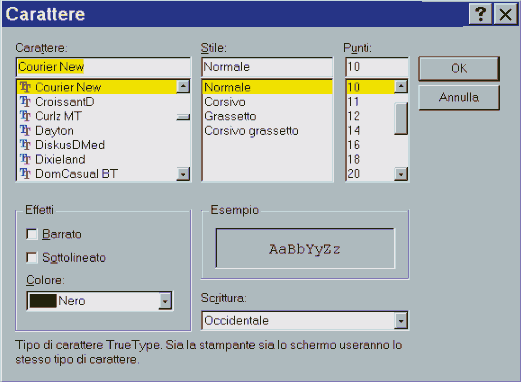This screenshot has height=382, width=521.
Task: Click the Annulla button
Action: [459, 97]
